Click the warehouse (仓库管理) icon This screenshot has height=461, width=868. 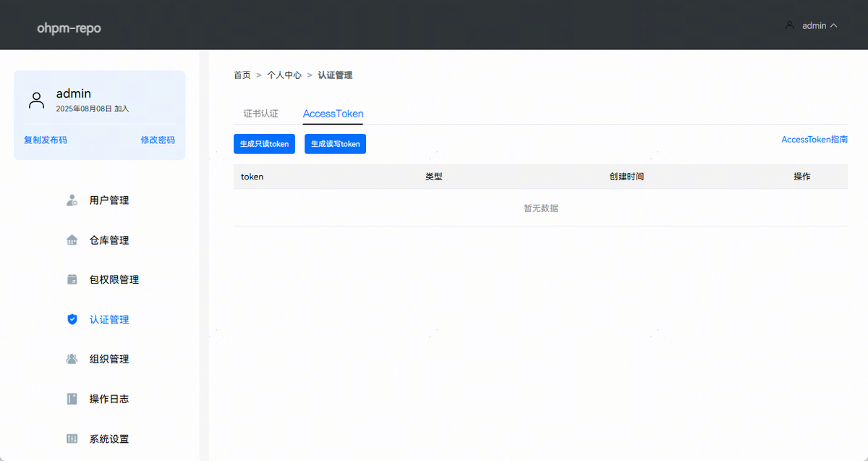point(72,240)
